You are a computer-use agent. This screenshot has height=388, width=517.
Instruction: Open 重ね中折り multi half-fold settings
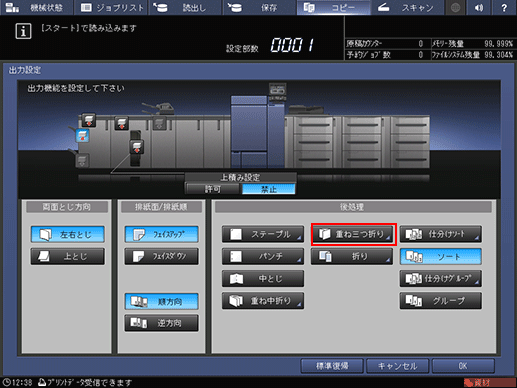263,301
